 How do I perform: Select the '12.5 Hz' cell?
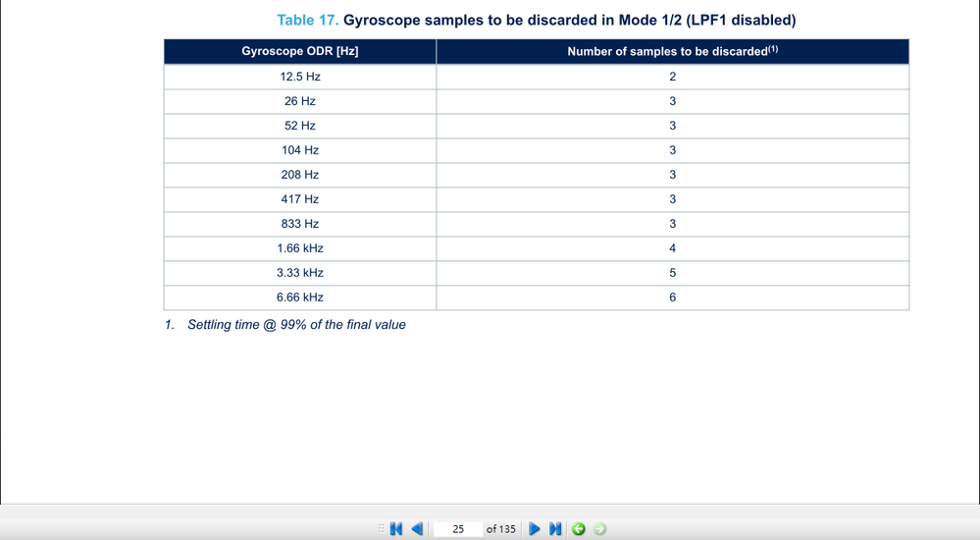point(300,77)
